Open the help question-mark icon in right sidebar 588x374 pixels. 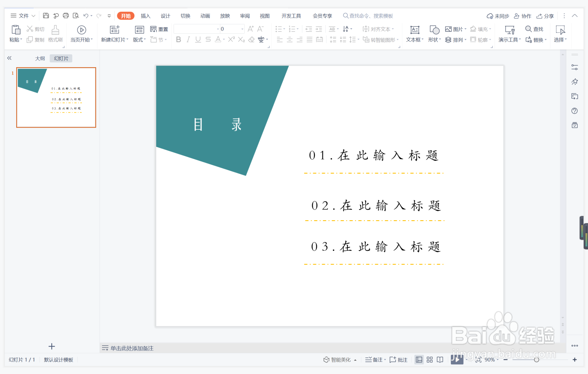point(574,111)
